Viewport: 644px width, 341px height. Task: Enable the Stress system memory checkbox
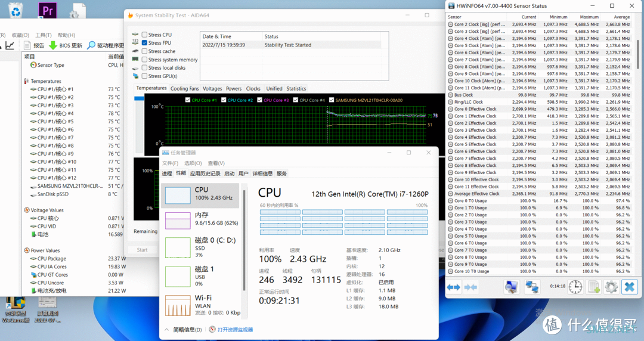(x=144, y=60)
